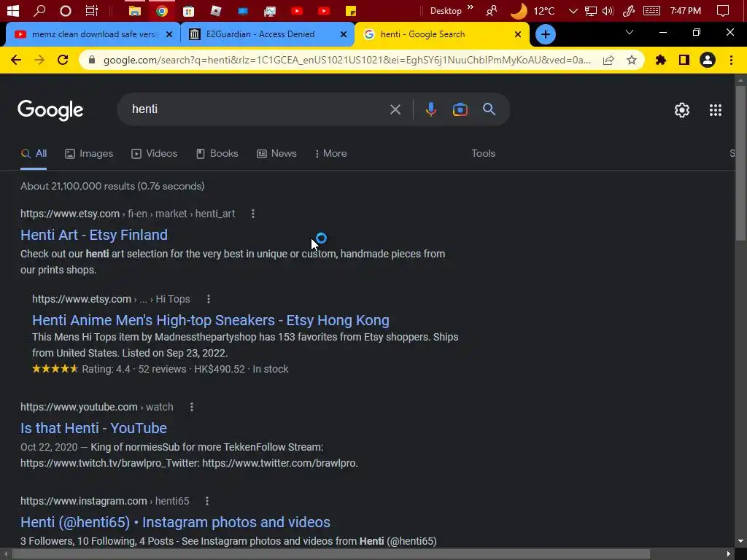Open Cortana circle icon in taskbar

point(65,10)
